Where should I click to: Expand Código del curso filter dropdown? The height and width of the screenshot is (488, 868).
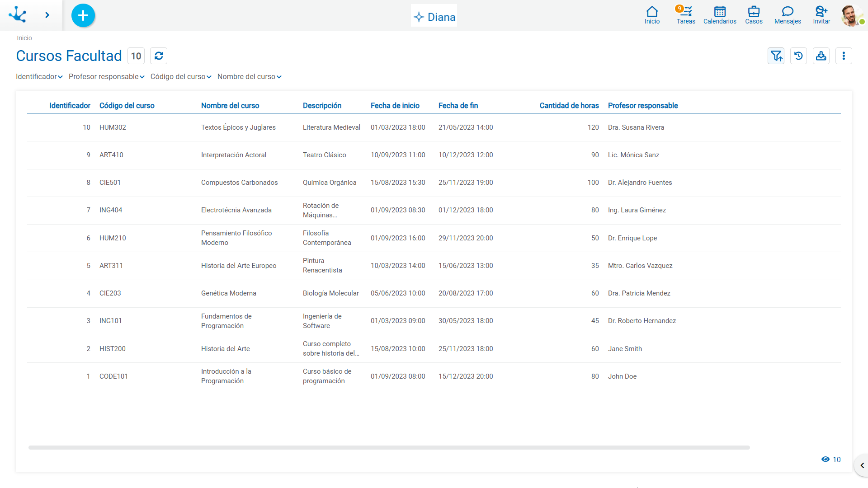(181, 77)
